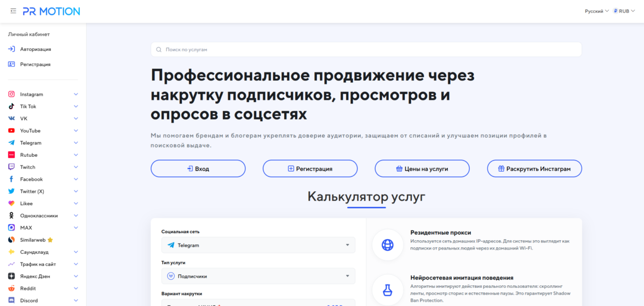The height and width of the screenshot is (306, 644).
Task: Open Авторизация in the sidebar
Action: pyautogui.click(x=35, y=49)
